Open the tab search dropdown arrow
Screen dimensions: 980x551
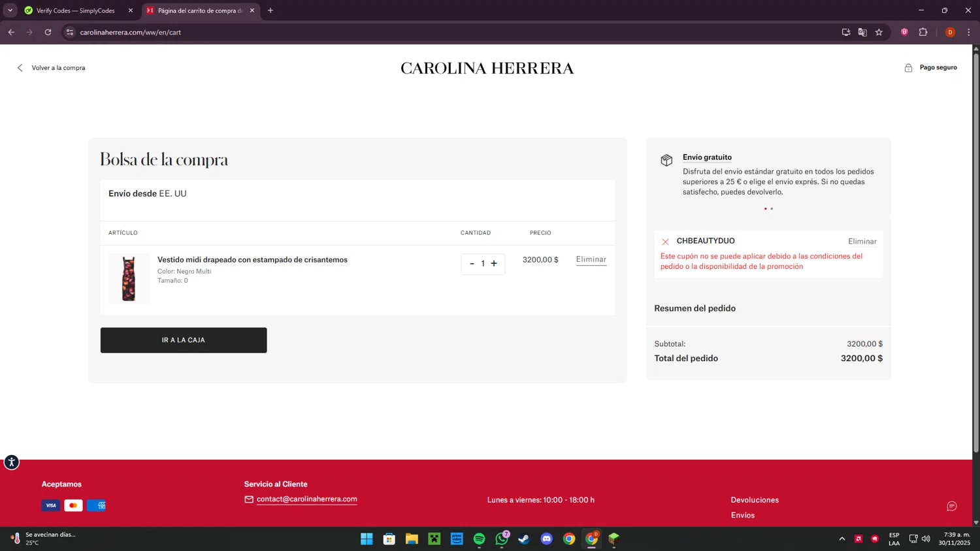pos(10,10)
